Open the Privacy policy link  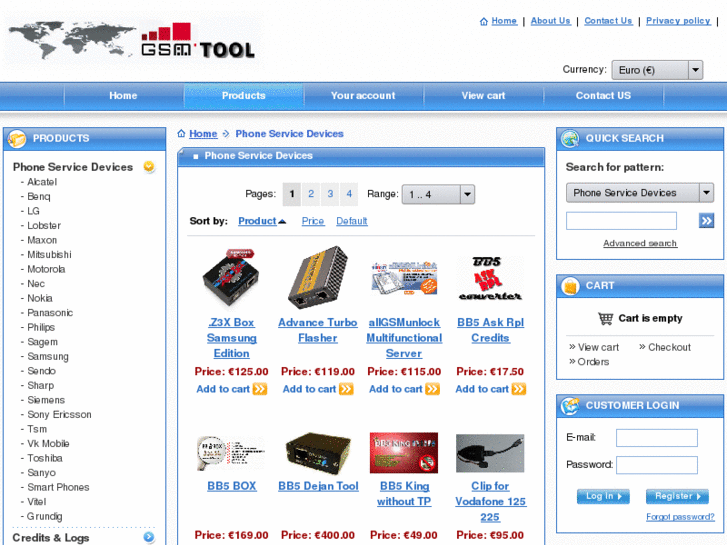(x=678, y=21)
